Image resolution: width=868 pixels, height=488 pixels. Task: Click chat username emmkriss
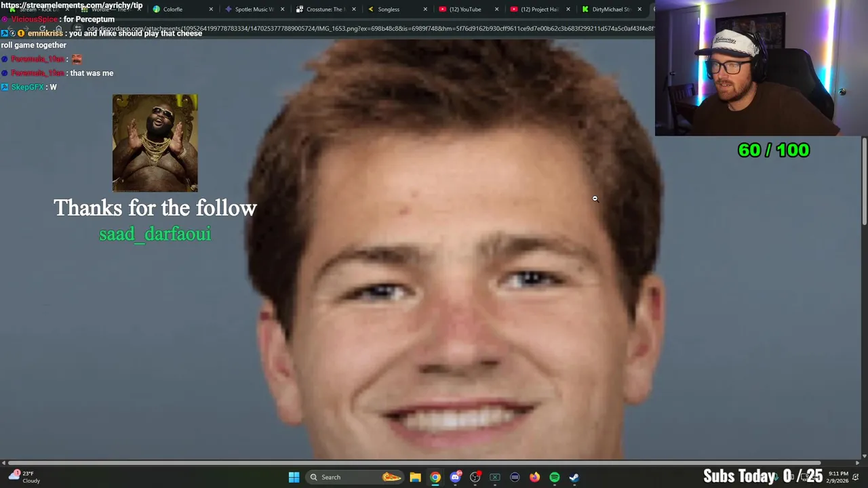click(x=46, y=33)
